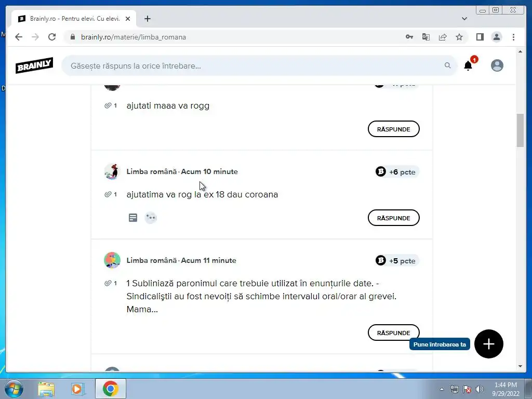The image size is (532, 399).
Task: Close the Brainly.ro tab
Action: (x=128, y=19)
